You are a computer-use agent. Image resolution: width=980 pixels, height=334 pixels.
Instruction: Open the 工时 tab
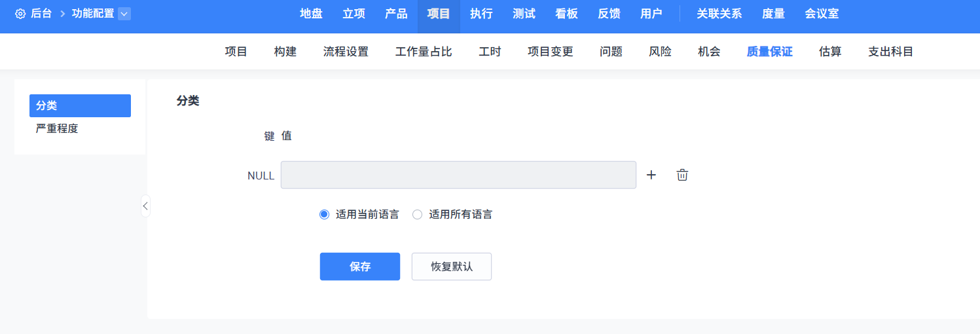(490, 52)
